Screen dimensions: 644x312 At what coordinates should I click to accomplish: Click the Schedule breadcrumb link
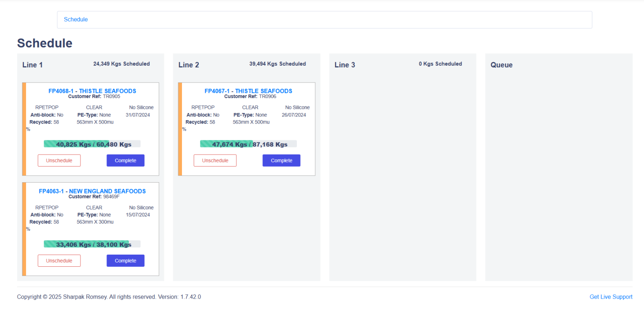click(75, 20)
